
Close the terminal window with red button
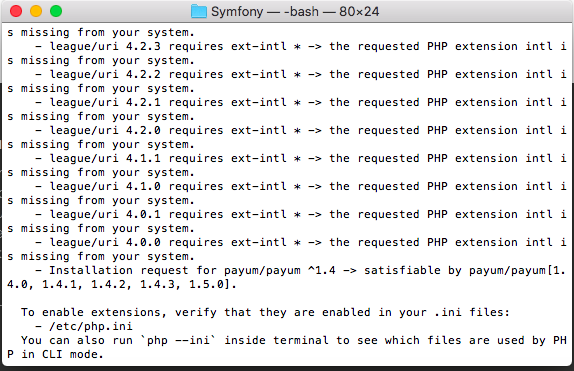pyautogui.click(x=16, y=11)
